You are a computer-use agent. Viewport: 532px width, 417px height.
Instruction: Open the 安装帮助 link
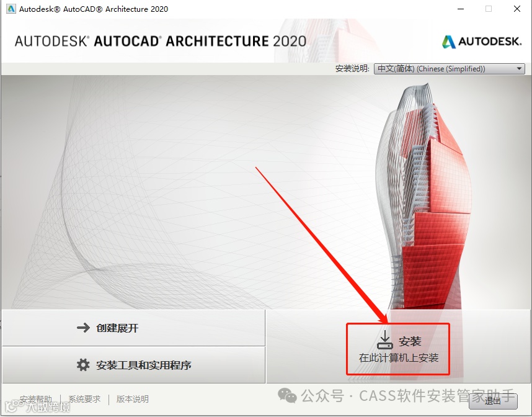[37, 399]
